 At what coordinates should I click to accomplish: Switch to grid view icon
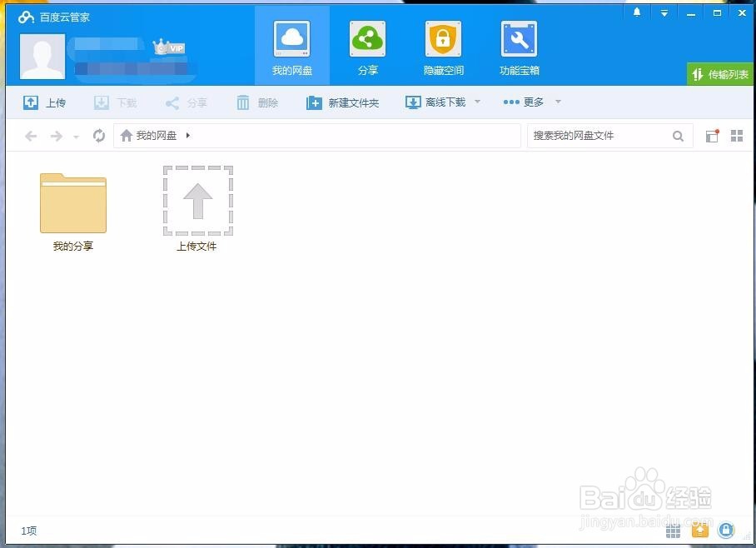coord(737,136)
